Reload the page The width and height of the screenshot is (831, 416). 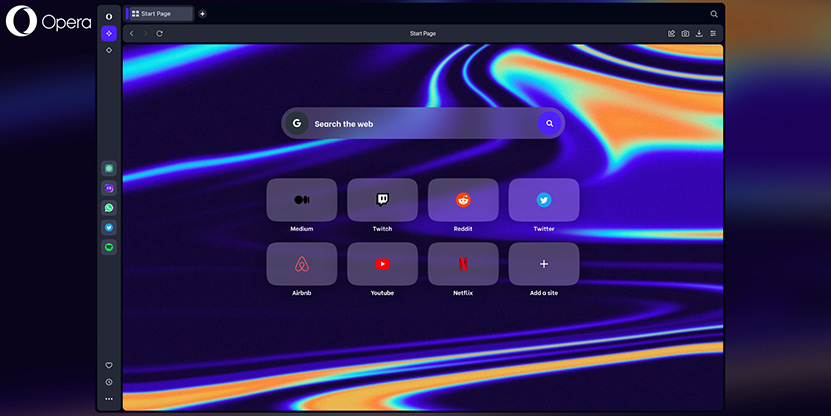pos(160,33)
